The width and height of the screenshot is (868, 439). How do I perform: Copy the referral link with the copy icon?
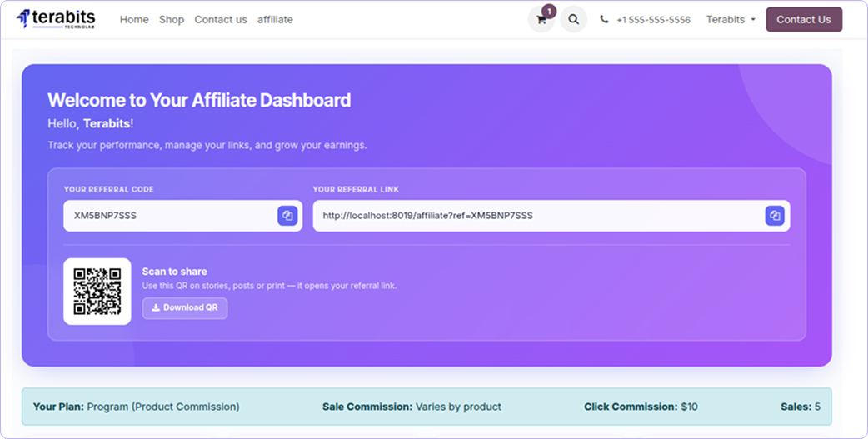click(775, 216)
